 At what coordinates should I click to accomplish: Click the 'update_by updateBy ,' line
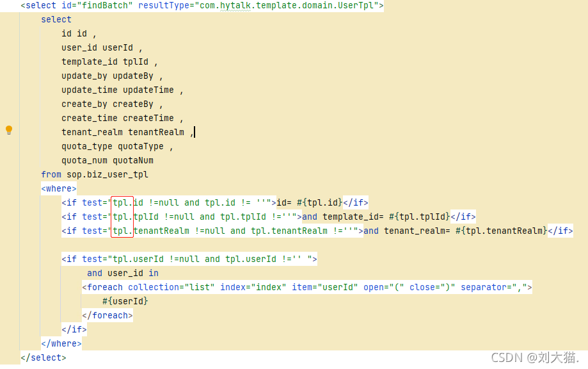pos(112,76)
